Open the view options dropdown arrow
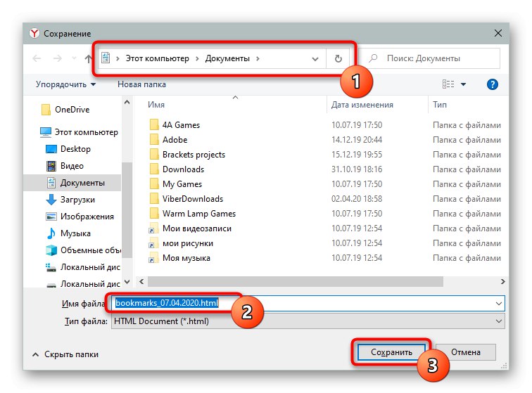This screenshot has height=393, width=532. pos(463,84)
